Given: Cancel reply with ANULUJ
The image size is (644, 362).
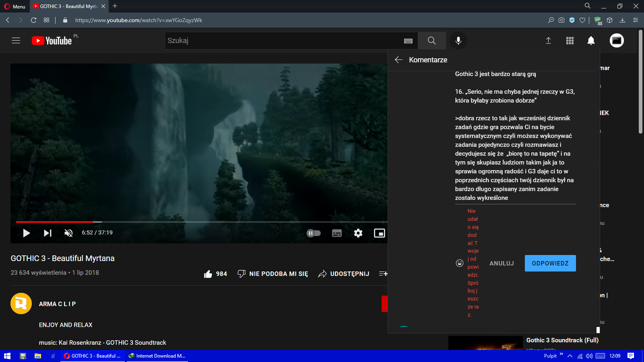Looking at the screenshot, I should (x=502, y=263).
